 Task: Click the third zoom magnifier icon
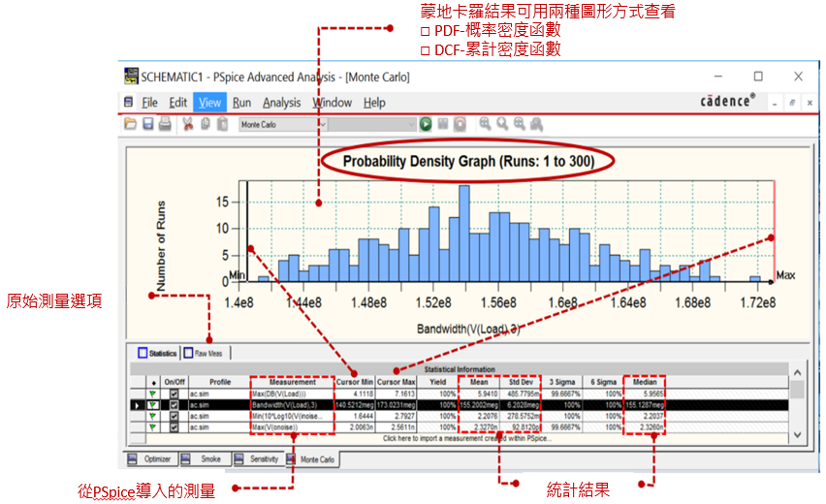pos(520,124)
